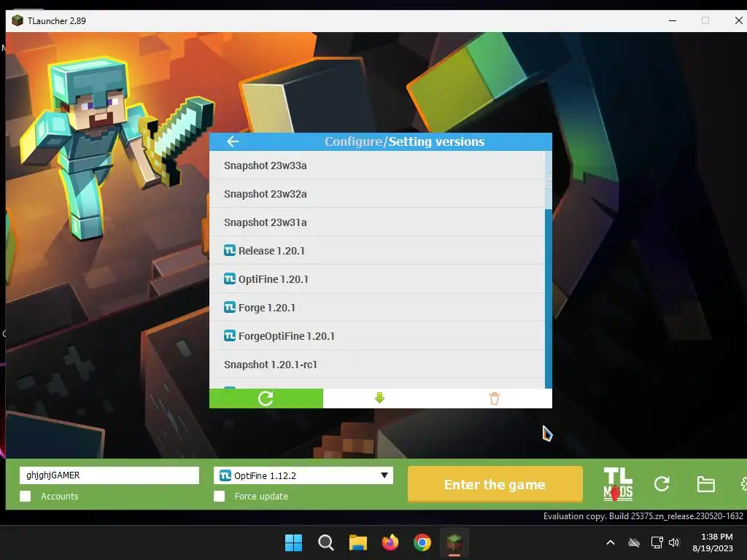This screenshot has height=560, width=747.
Task: Open settings gear at bottom-right edge
Action: coord(743,484)
